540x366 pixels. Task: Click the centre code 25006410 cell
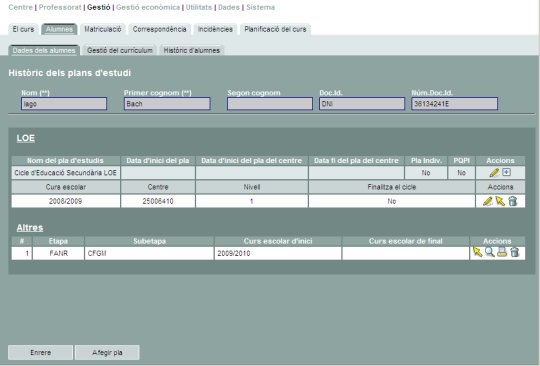[158, 201]
